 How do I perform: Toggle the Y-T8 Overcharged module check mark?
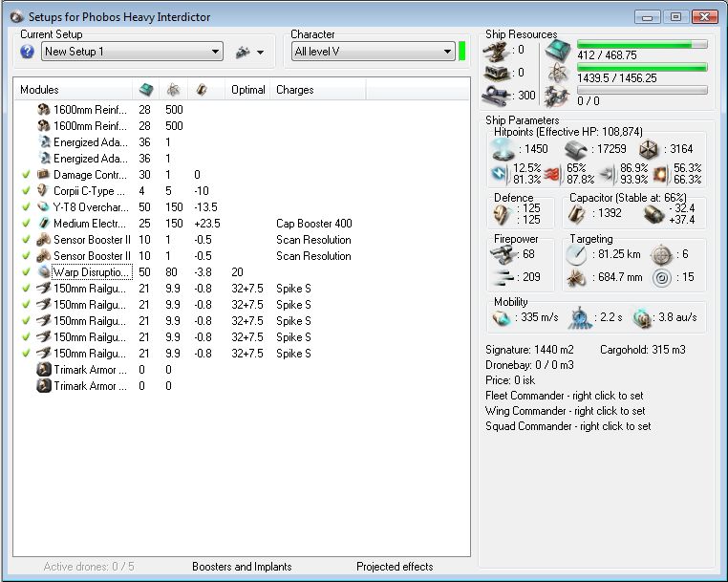[x=26, y=207]
